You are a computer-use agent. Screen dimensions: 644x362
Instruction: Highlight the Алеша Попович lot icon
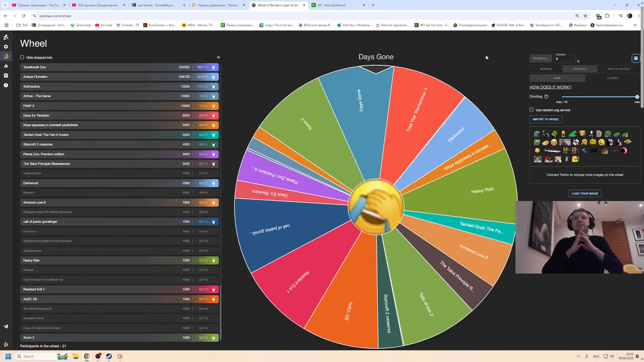click(x=213, y=77)
